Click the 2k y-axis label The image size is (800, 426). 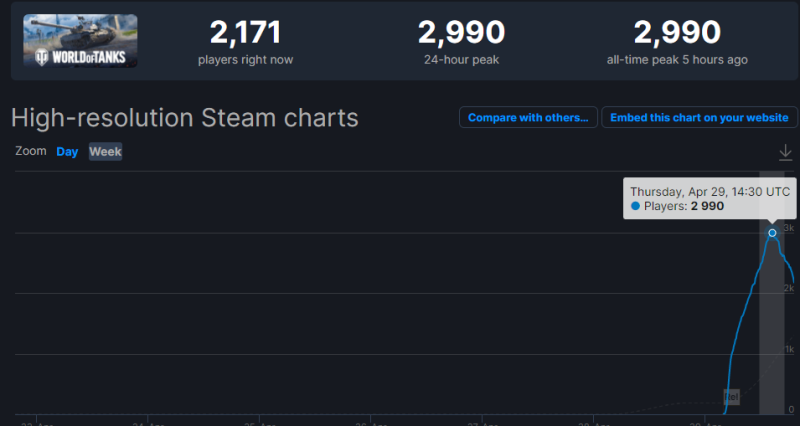point(789,288)
